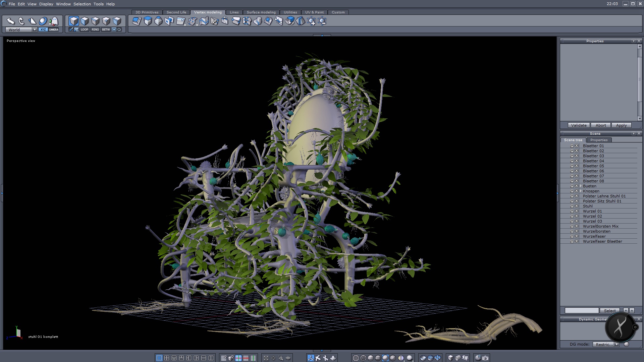Click the single viewport layout icon
Screen dimensions: 644x362
(159, 358)
